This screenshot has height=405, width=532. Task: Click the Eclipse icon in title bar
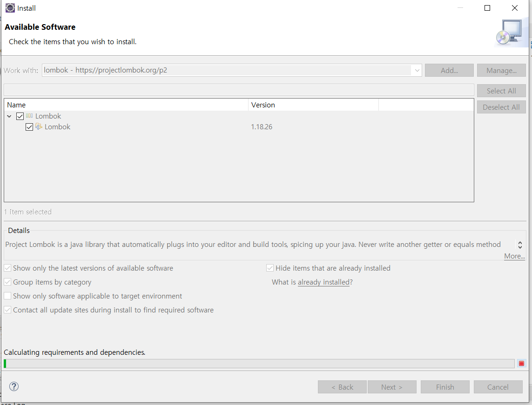pos(10,8)
